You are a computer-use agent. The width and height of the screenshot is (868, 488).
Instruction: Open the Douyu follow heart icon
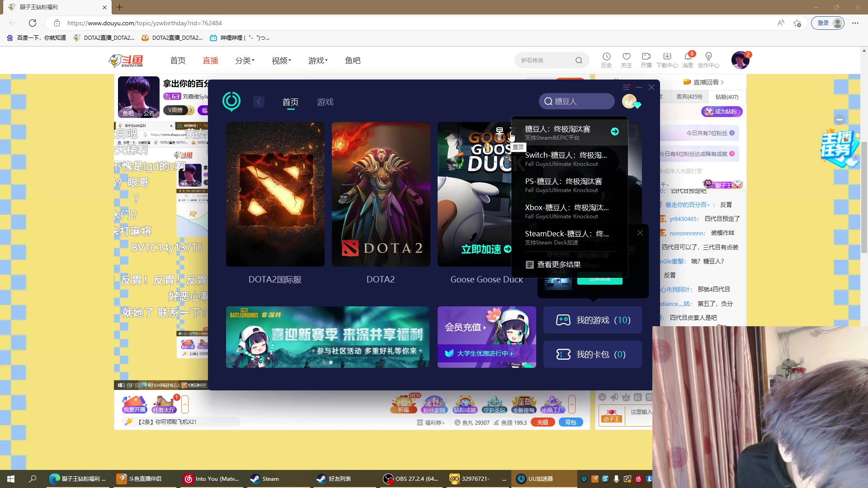626,57
